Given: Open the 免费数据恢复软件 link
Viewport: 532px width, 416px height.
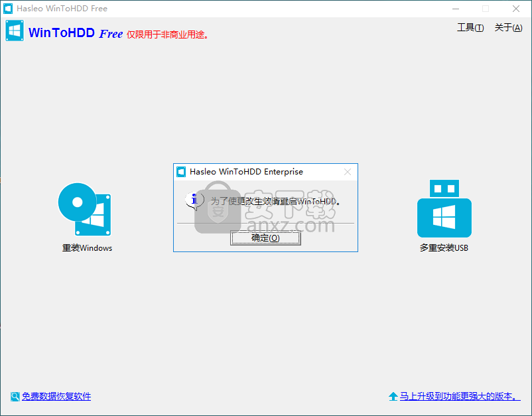Looking at the screenshot, I should click(56, 396).
